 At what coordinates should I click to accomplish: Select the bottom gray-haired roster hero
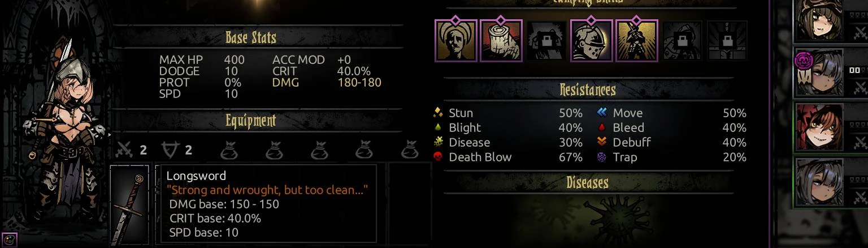coord(819,182)
